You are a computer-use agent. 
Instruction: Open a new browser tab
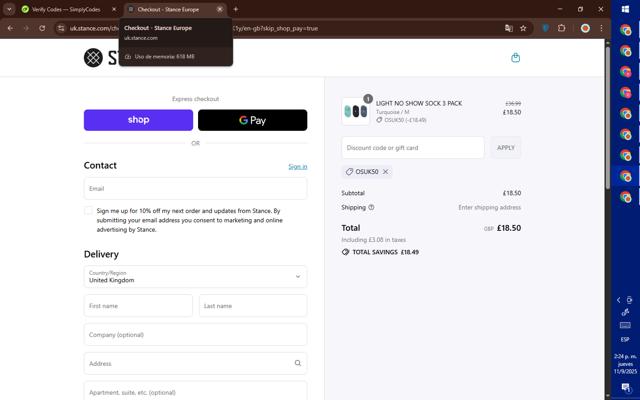pyautogui.click(x=236, y=9)
